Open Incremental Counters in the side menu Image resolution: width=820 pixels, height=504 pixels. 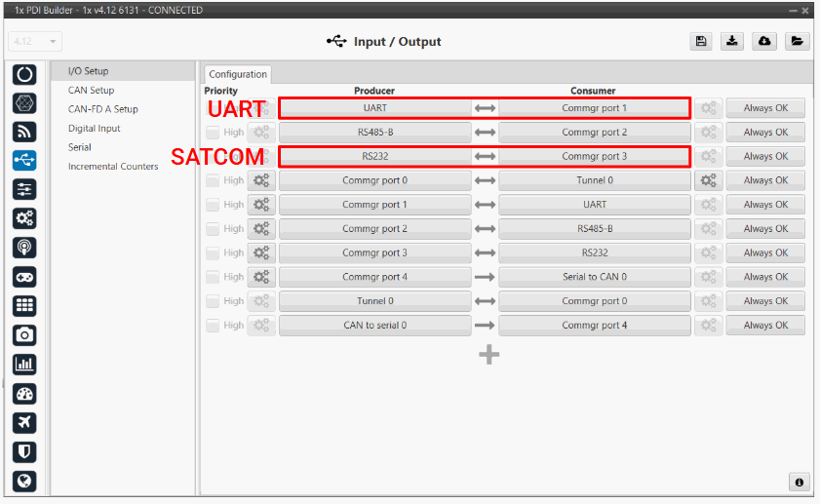click(112, 167)
